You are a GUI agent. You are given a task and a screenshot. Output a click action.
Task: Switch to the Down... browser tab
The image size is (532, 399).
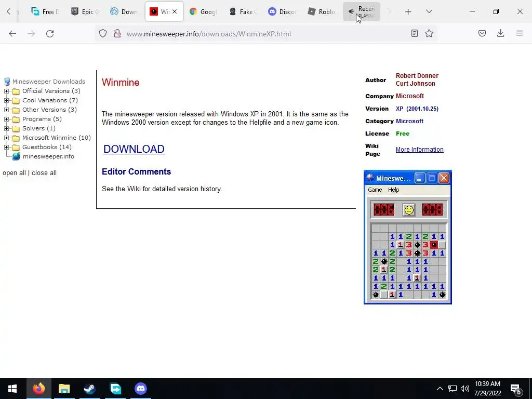click(x=124, y=11)
